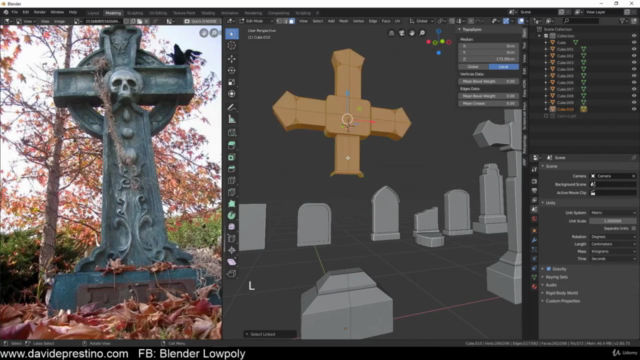
Task: Open the Mesh menu in viewport header
Action: pyautogui.click(x=344, y=21)
